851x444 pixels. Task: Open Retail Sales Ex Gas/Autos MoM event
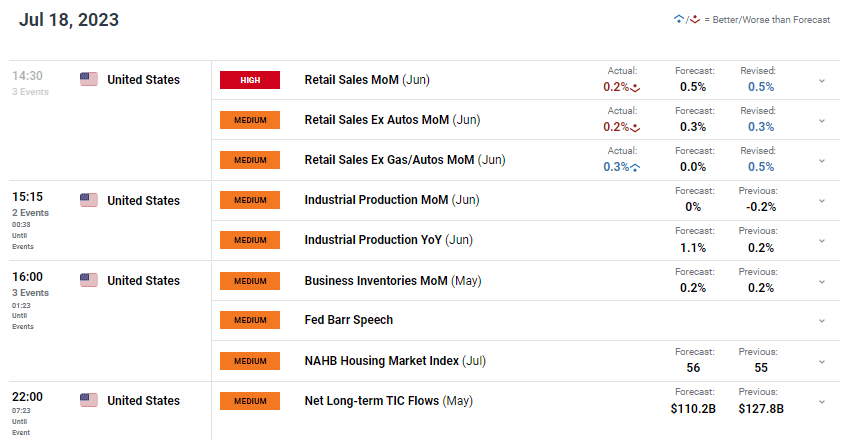(x=405, y=160)
